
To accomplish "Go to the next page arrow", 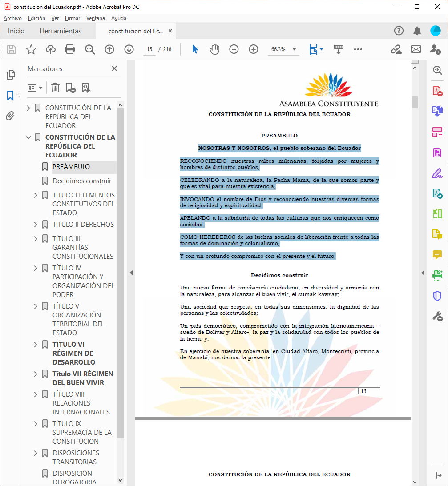I will pos(129,49).
